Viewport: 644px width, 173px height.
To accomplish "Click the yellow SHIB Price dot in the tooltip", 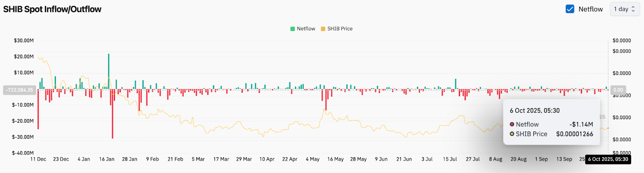I will click(x=512, y=134).
